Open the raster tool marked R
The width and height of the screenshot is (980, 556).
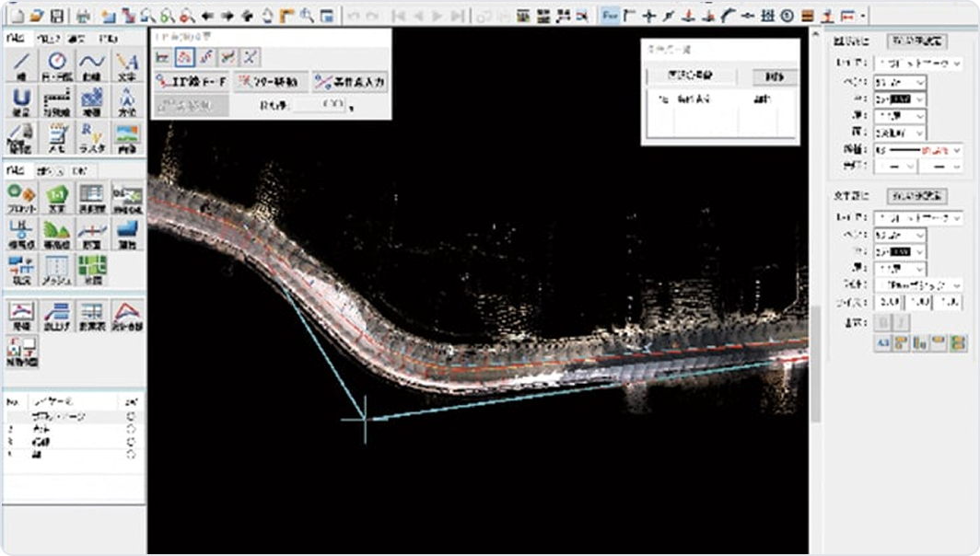tap(92, 137)
